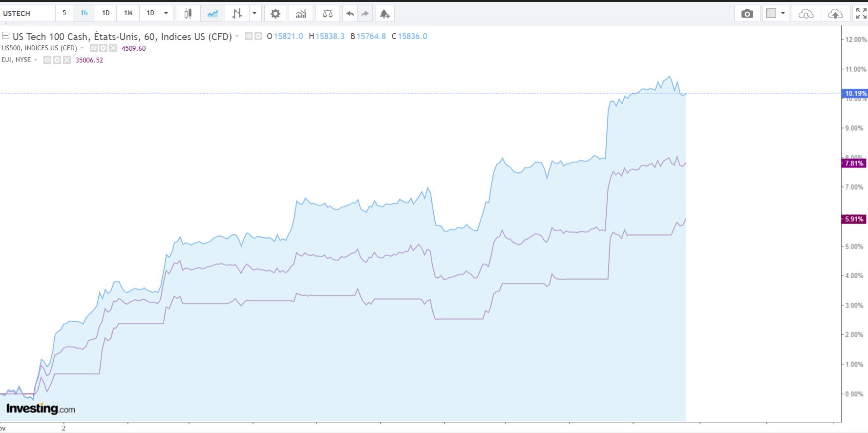
Task: Remove the DJI comparison series
Action: coord(66,60)
